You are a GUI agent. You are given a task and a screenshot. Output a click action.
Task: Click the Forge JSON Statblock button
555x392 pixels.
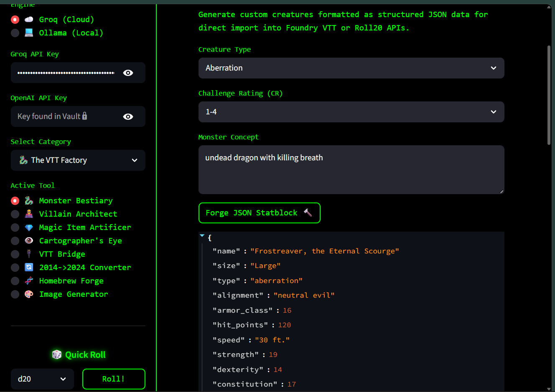point(259,213)
